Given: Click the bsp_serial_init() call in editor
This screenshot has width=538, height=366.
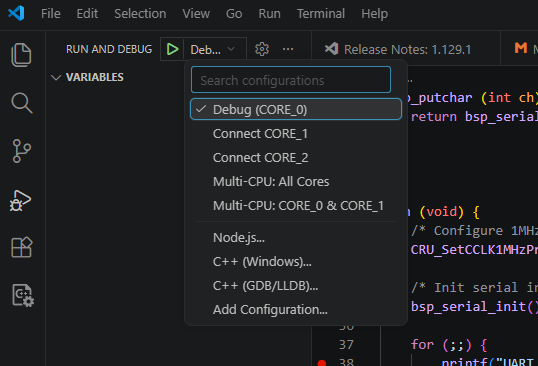Looking at the screenshot, I should pyautogui.click(x=474, y=306).
